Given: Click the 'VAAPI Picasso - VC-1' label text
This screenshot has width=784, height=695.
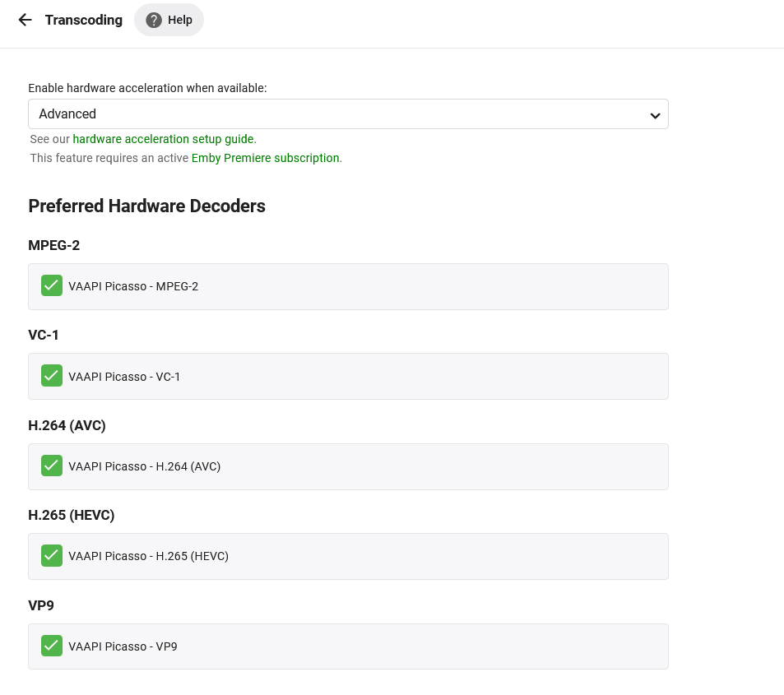Looking at the screenshot, I should click(124, 377).
